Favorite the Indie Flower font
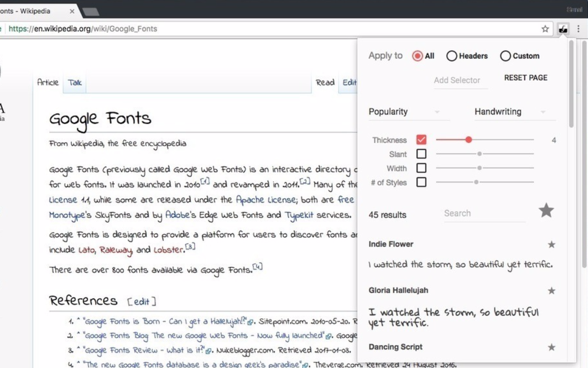Image resolution: width=588 pixels, height=368 pixels. click(551, 244)
